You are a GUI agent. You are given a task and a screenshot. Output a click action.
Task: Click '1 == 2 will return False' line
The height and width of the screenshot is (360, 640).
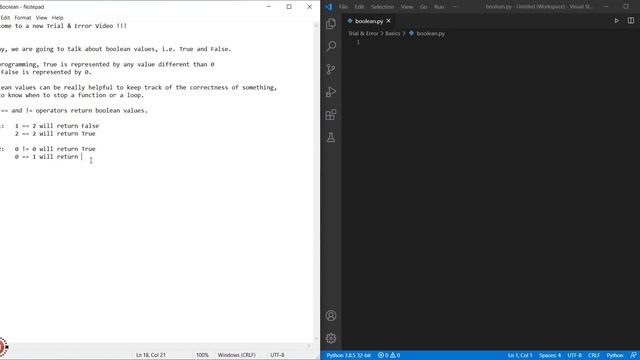pos(57,126)
